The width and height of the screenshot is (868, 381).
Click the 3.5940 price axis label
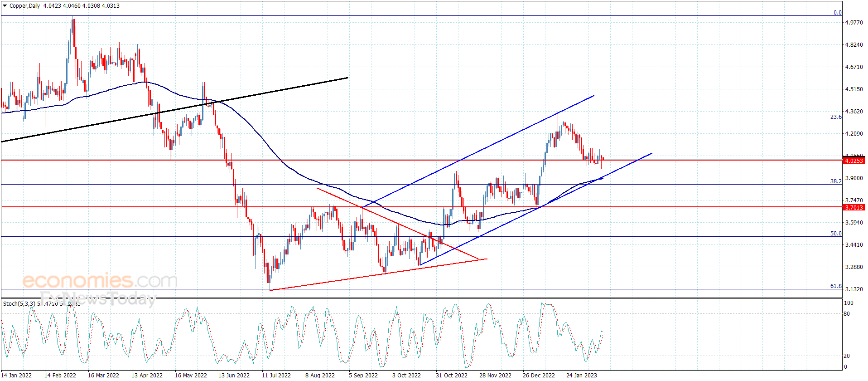854,223
